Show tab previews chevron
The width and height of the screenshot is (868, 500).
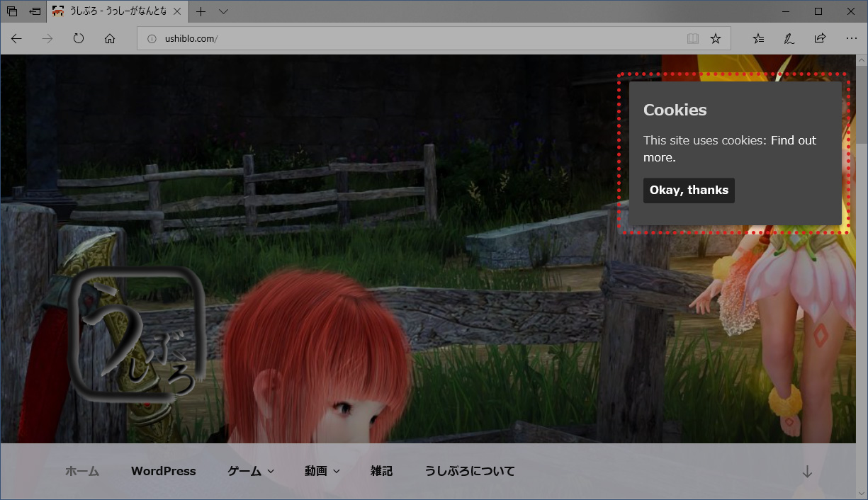(223, 11)
